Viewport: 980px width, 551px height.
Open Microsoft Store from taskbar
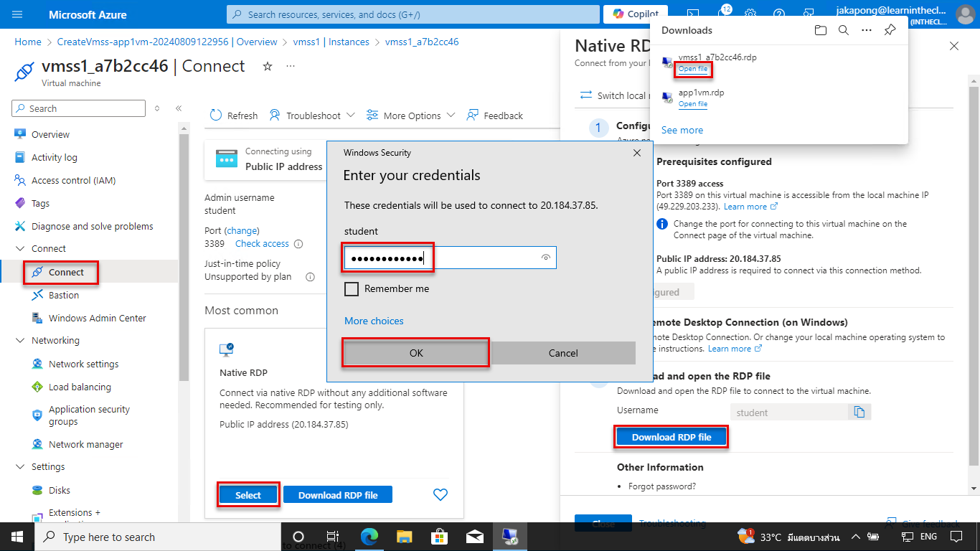(x=439, y=537)
